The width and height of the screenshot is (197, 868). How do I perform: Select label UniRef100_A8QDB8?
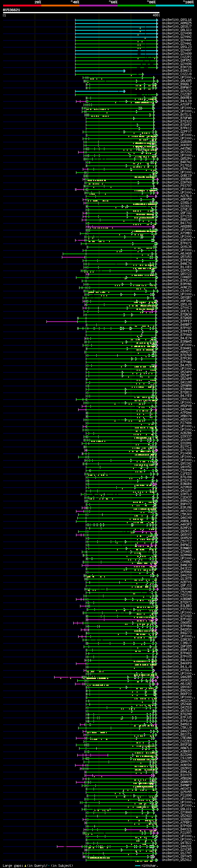176,226
